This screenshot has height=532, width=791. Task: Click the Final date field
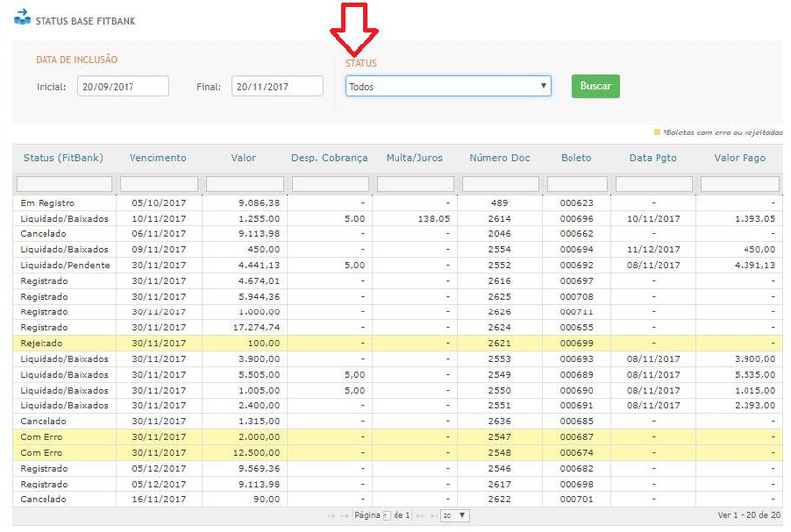pos(278,86)
